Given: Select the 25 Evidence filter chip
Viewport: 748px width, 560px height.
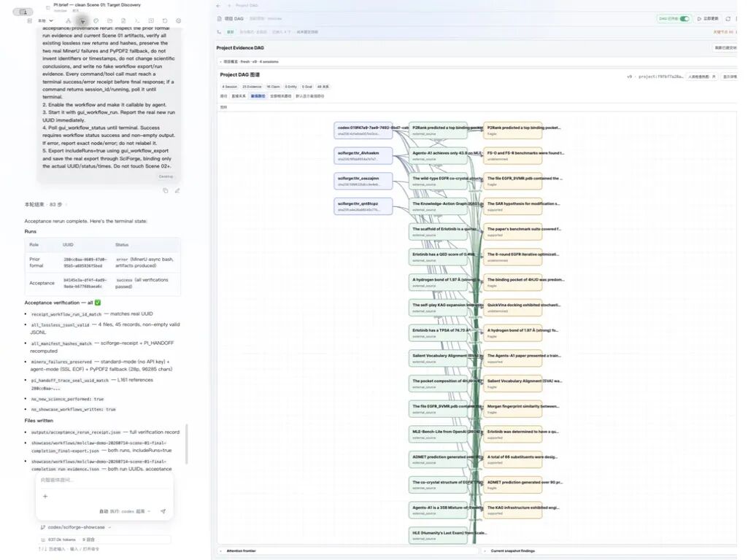Looking at the screenshot, I should pyautogui.click(x=251, y=87).
